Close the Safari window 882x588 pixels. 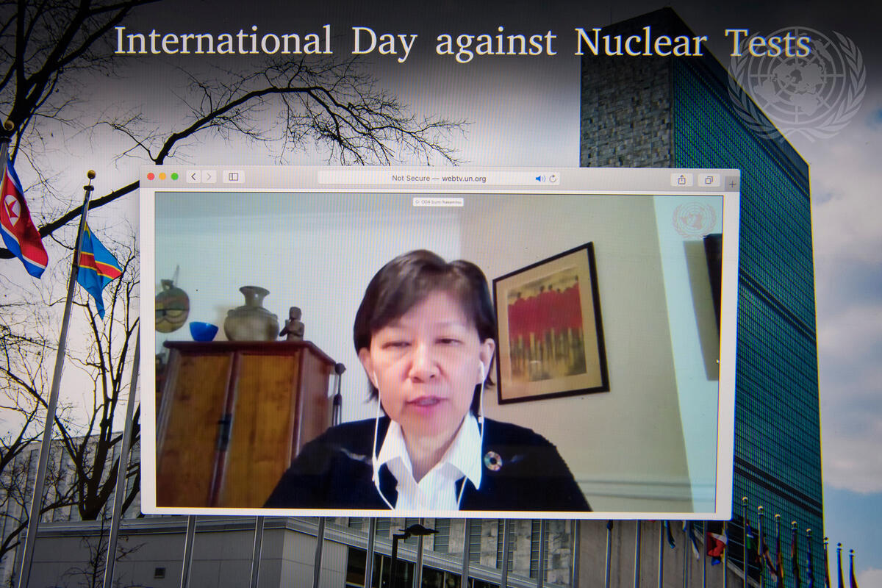click(151, 176)
